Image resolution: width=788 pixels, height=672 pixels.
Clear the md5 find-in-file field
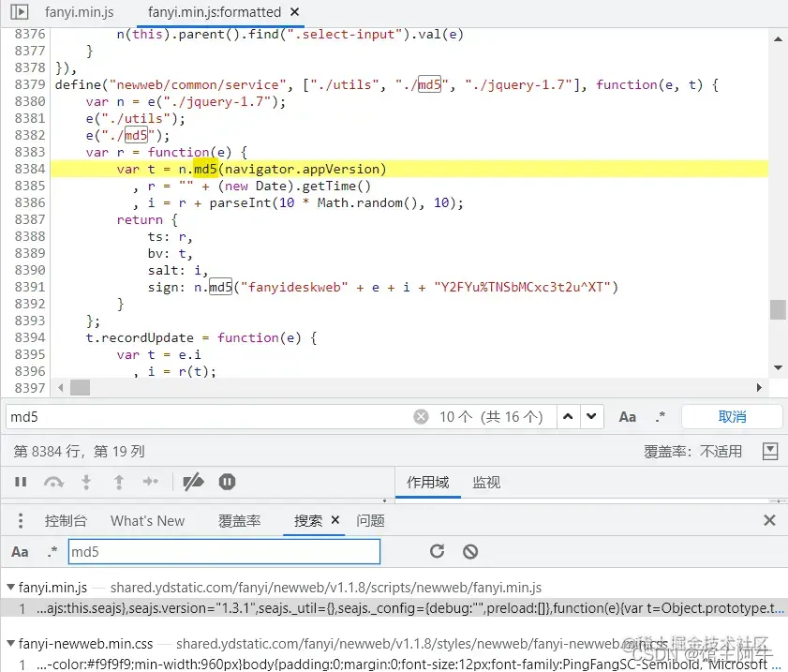421,417
